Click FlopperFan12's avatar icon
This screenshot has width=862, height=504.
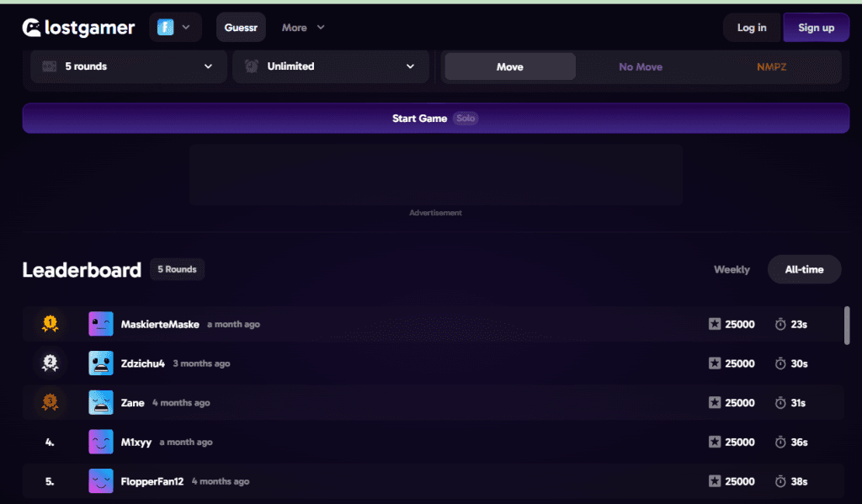tap(101, 481)
